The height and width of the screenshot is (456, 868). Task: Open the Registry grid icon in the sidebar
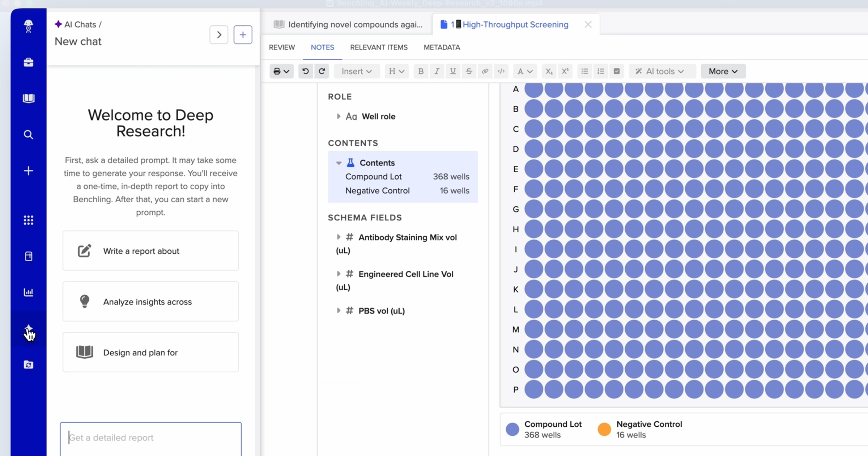click(28, 220)
